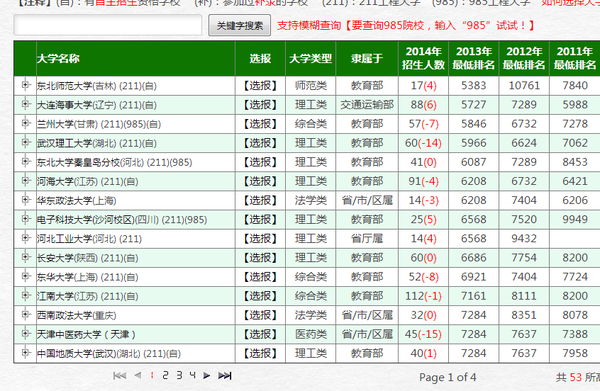Sort by 大学类型 column header
Image resolution: width=600 pixels, height=391 pixels.
pos(310,59)
